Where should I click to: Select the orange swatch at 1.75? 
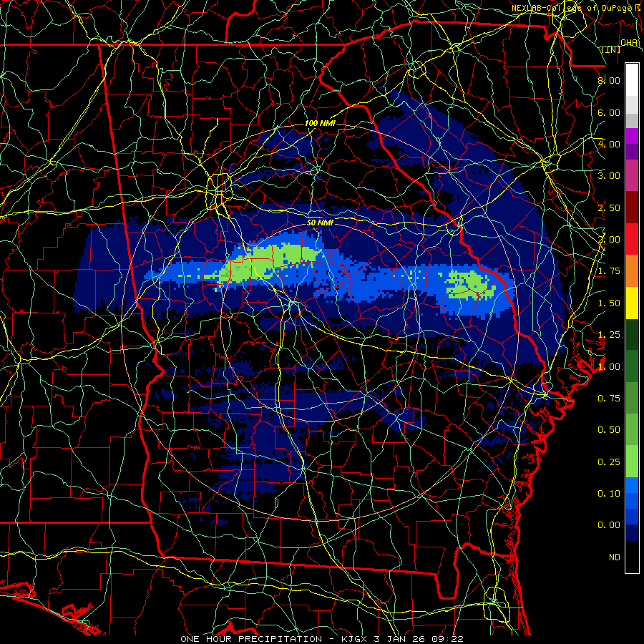coord(632,271)
